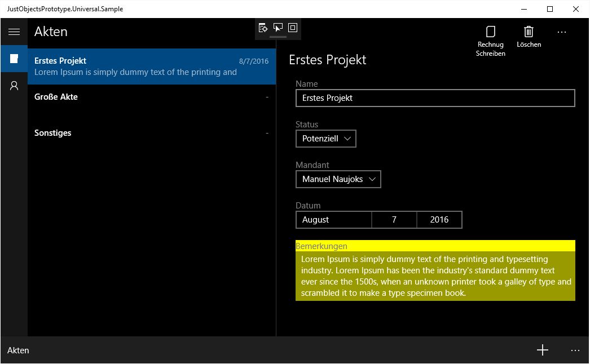Viewport: 590px width, 364px height.
Task: Open top command bar more options
Action: [561, 33]
